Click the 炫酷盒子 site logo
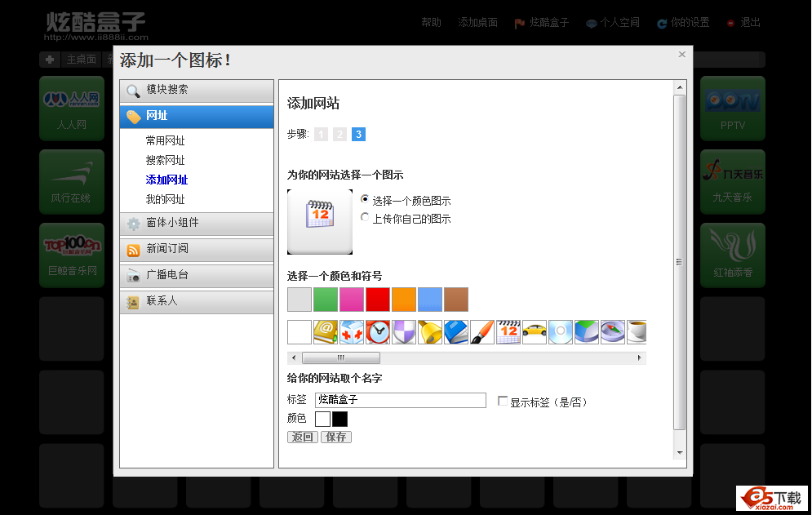812x515 pixels. (96, 26)
